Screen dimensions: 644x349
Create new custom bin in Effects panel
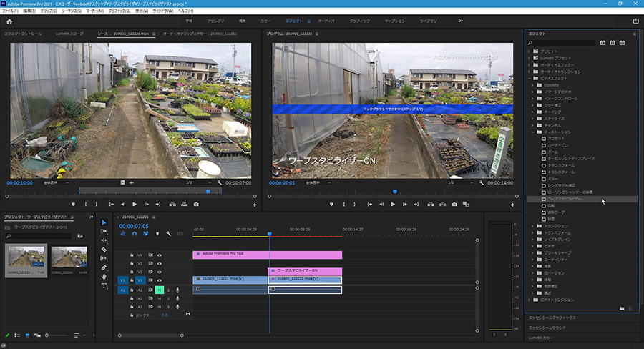coord(622,308)
